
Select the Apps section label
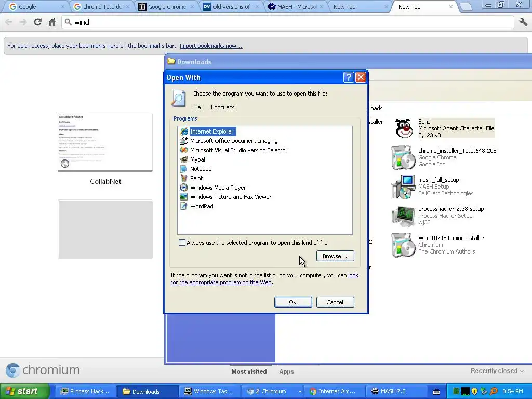pyautogui.click(x=286, y=371)
